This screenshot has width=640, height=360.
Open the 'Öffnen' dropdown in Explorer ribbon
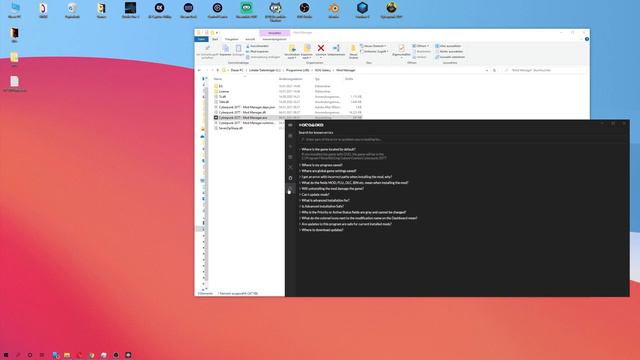click(420, 46)
